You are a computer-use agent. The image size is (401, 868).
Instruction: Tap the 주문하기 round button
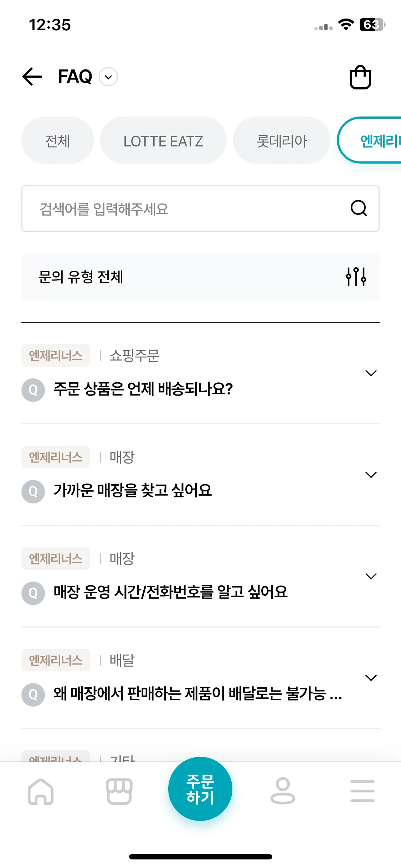pos(200,789)
